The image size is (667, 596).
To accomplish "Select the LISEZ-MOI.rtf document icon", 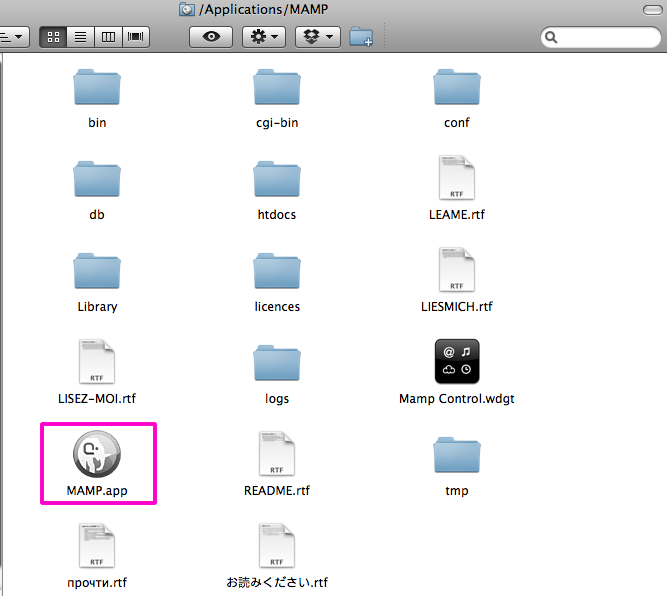I will click(97, 362).
